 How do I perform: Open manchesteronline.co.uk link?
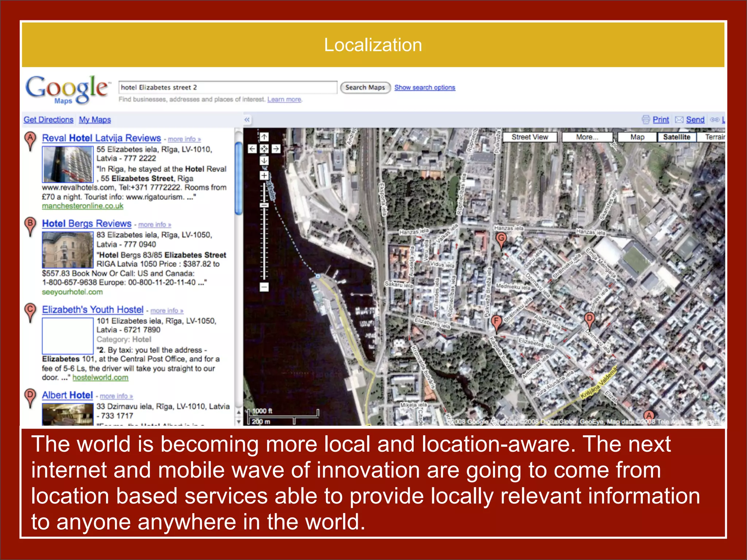tap(83, 206)
